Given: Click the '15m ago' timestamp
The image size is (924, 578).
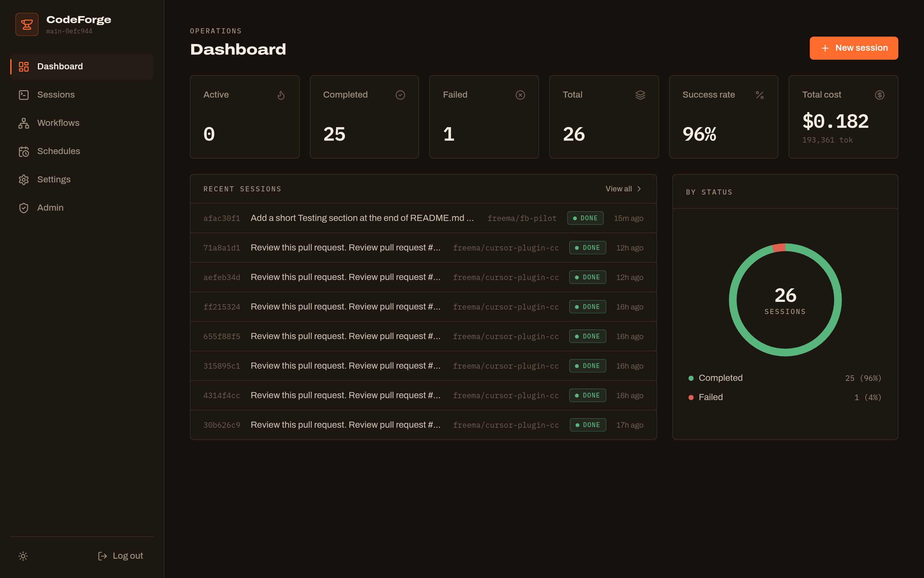Looking at the screenshot, I should pyautogui.click(x=629, y=218).
